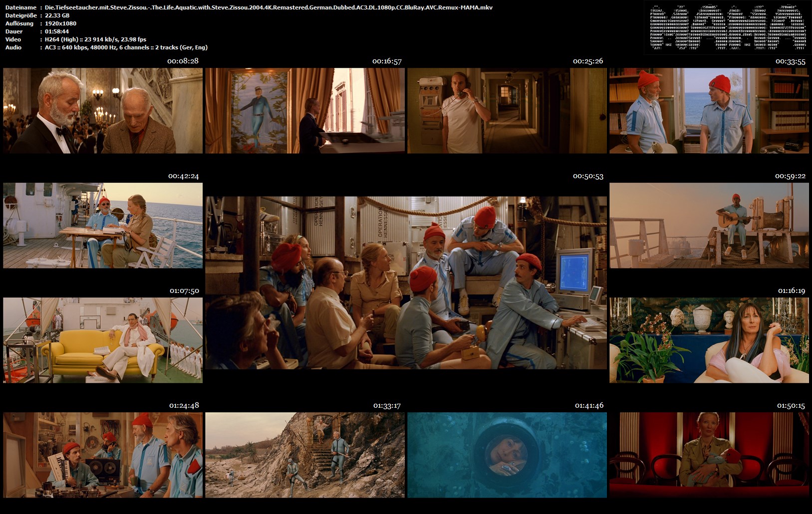Select the ship deck table thumbnail at 00:42:24

103,226
